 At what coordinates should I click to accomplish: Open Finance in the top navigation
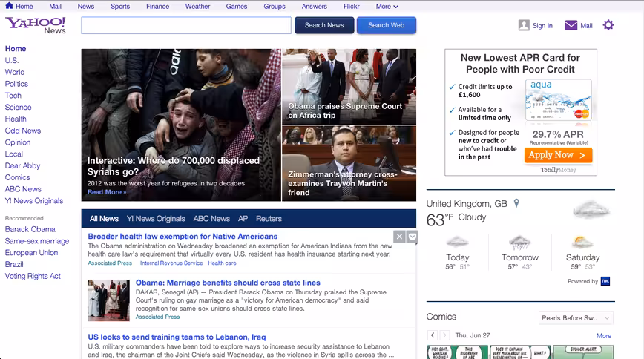[158, 7]
